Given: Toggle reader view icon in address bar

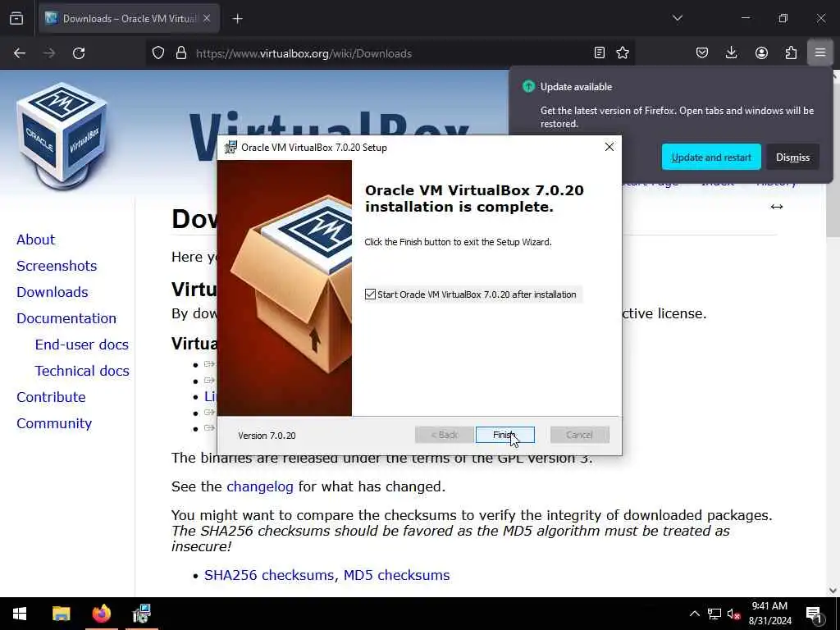Looking at the screenshot, I should pyautogui.click(x=600, y=52).
